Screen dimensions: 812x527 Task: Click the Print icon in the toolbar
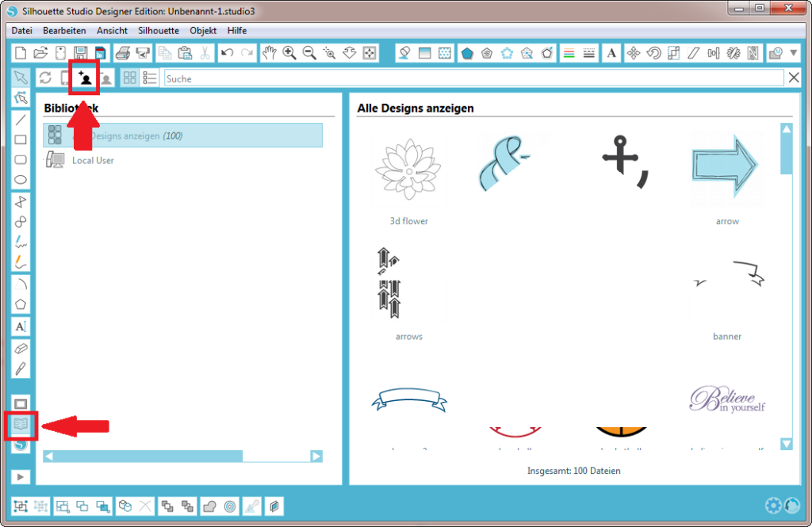123,52
